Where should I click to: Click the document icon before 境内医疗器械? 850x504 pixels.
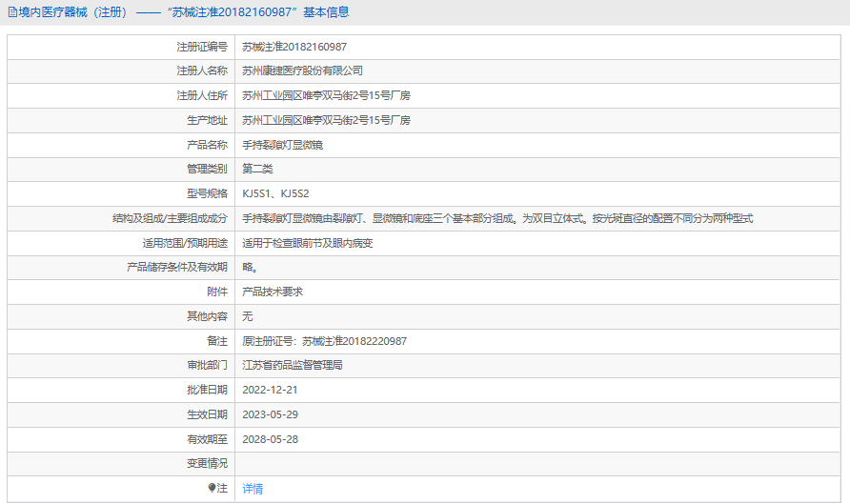click(x=12, y=12)
